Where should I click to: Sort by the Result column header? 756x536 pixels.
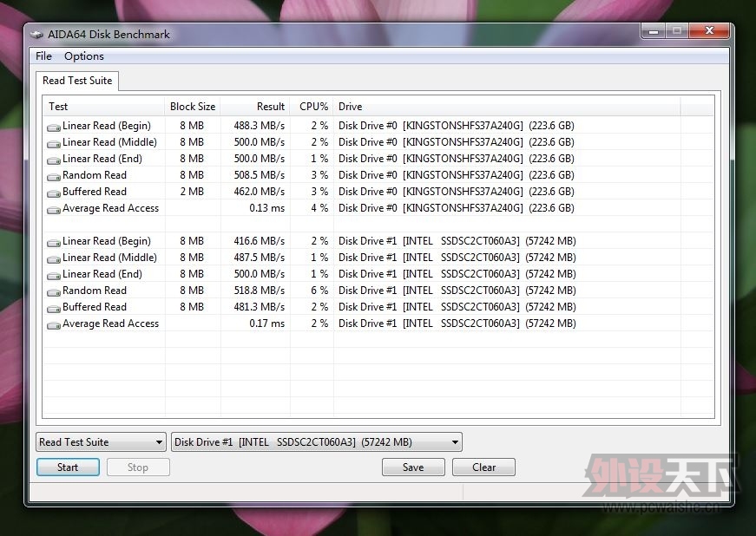[x=255, y=107]
